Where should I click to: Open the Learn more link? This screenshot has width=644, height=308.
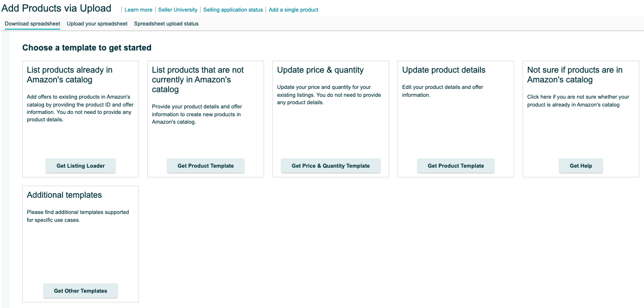click(x=138, y=10)
